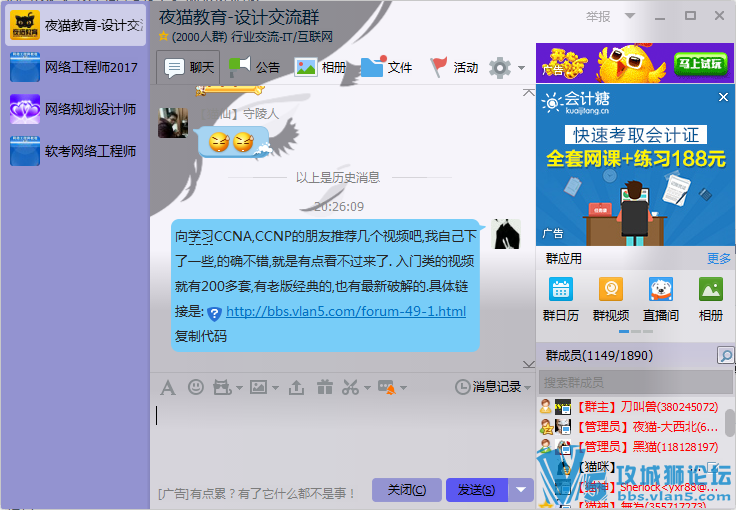Expand the dropdown arrow beside settings gear
Screen dimensions: 736x510
(521, 68)
